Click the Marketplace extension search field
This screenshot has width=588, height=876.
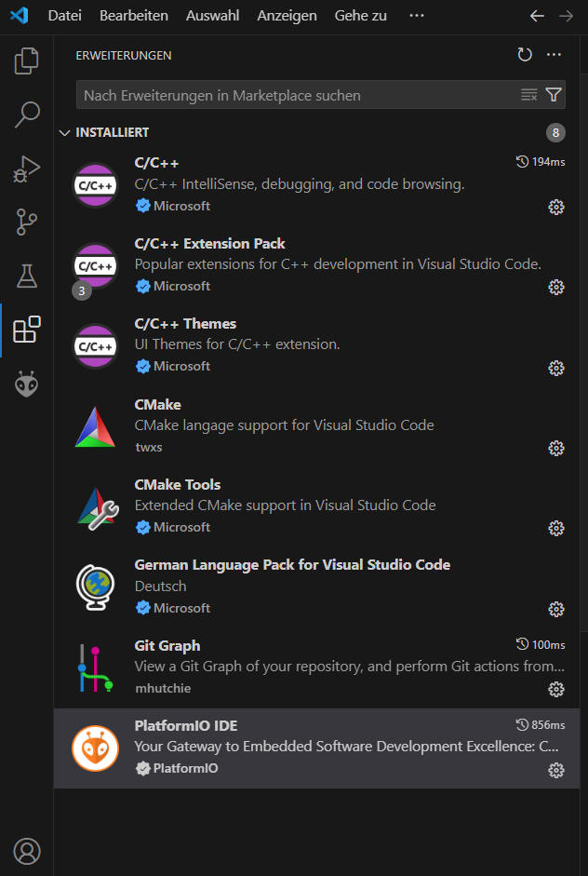(298, 95)
